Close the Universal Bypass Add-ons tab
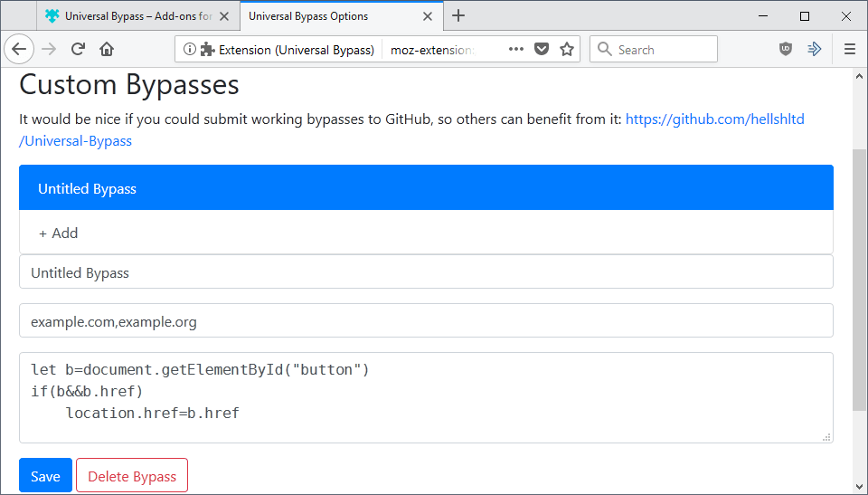Viewport: 868px width, 495px height. [224, 16]
